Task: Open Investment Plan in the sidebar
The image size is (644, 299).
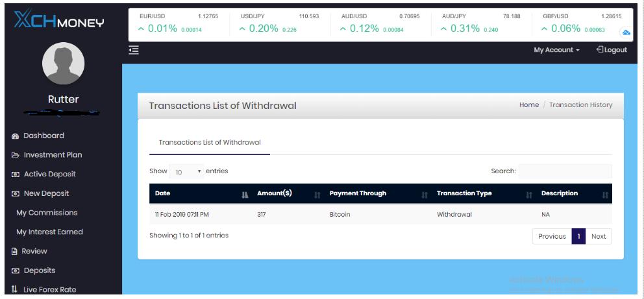Action: point(53,155)
